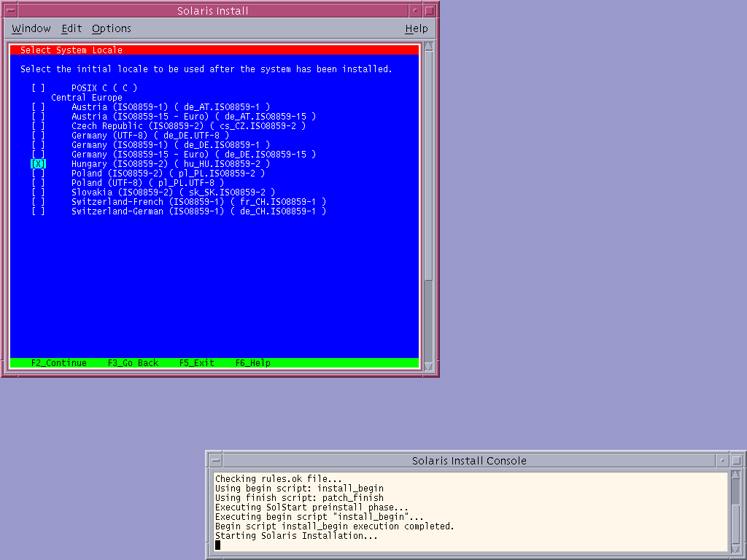Click the Solaris Install Console title bar

click(x=469, y=461)
